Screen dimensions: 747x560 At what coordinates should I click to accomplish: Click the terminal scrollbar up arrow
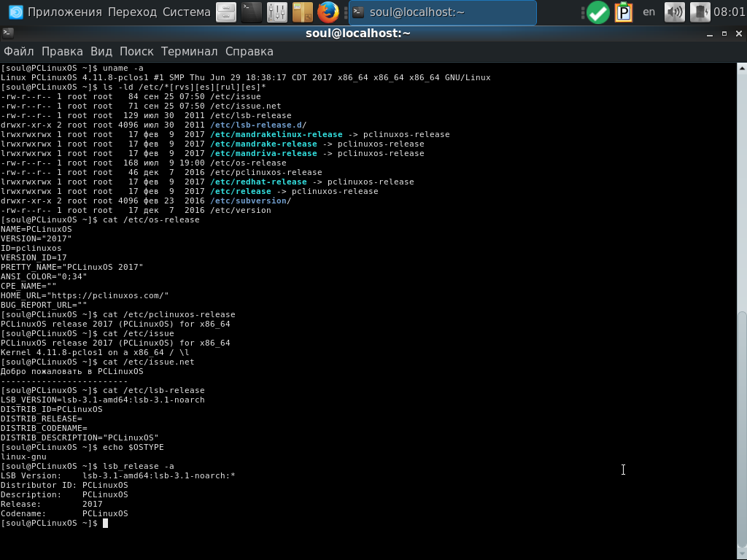[742, 69]
